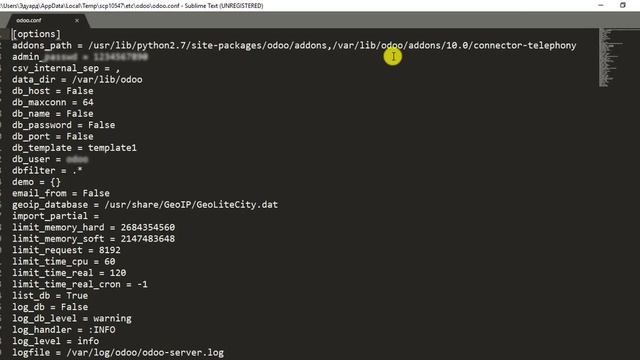
Task: Restore down the Sublime Text window
Action: click(x=622, y=5)
